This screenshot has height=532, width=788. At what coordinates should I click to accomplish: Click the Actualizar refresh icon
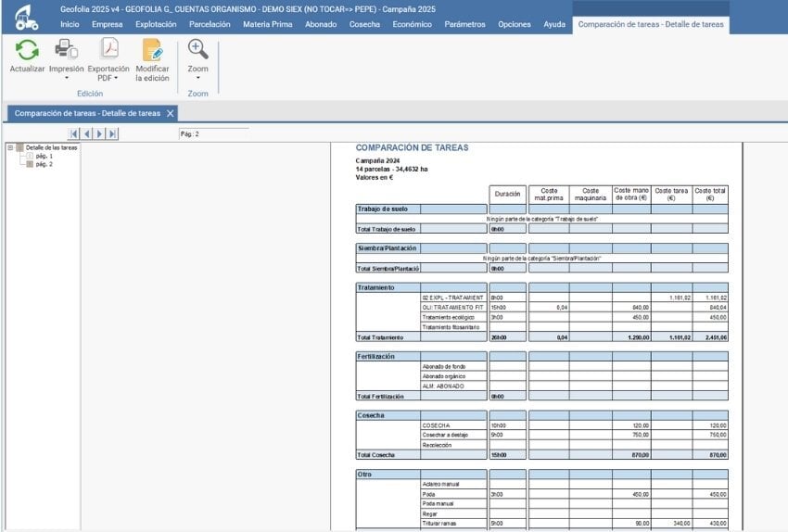27,50
